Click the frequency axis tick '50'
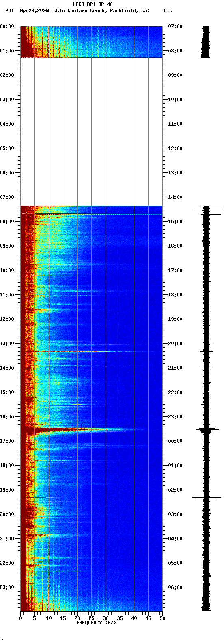224x644 pixels. 162,618
